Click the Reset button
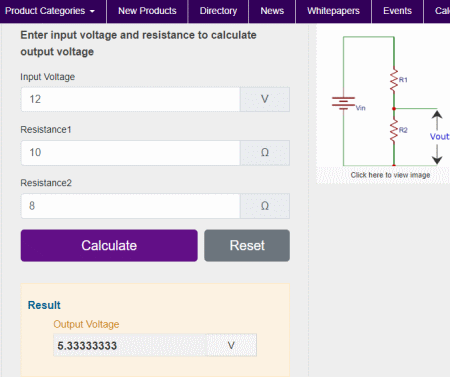The image size is (450, 377). 247,245
